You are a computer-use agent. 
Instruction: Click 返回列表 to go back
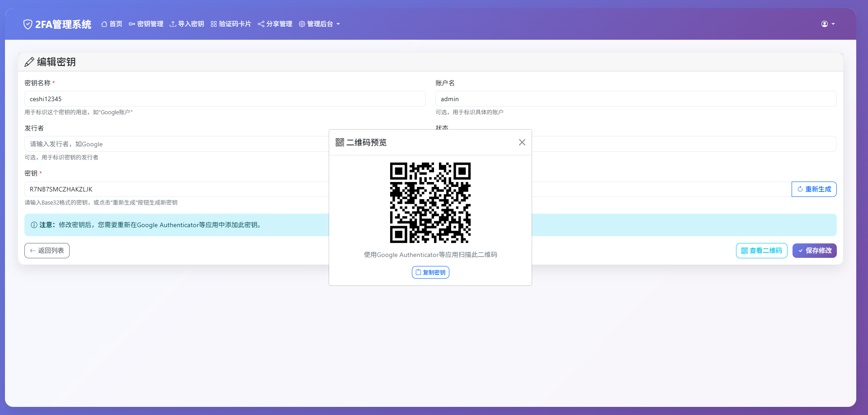pyautogui.click(x=47, y=251)
